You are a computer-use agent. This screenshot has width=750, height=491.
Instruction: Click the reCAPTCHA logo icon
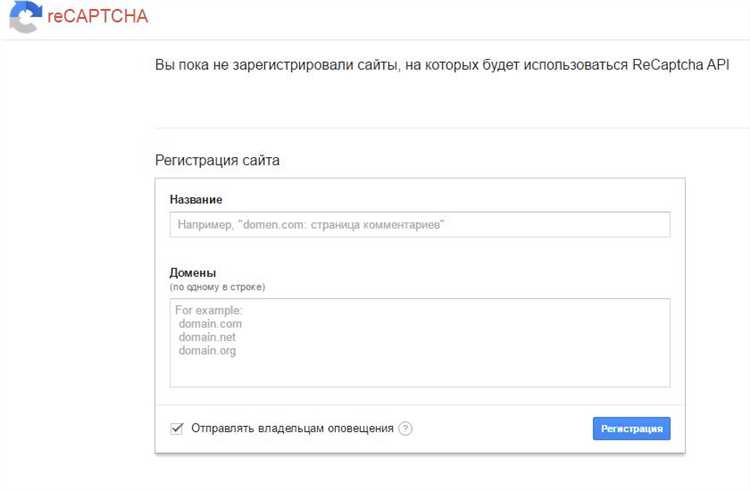[x=24, y=16]
